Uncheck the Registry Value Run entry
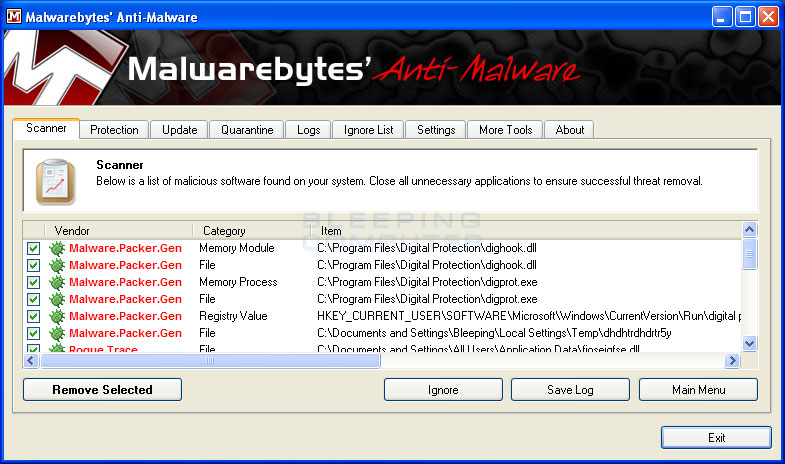Viewport: 785px width, 464px height. [x=34, y=316]
